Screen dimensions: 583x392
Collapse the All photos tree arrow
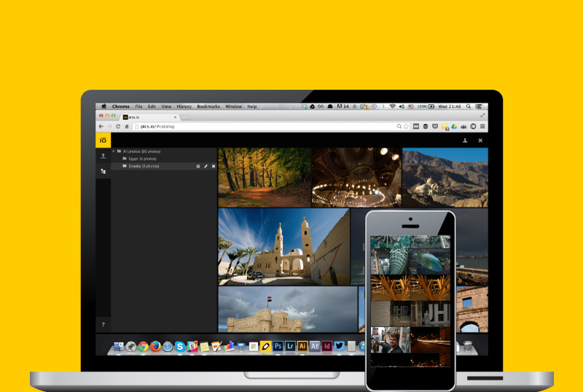coord(114,151)
